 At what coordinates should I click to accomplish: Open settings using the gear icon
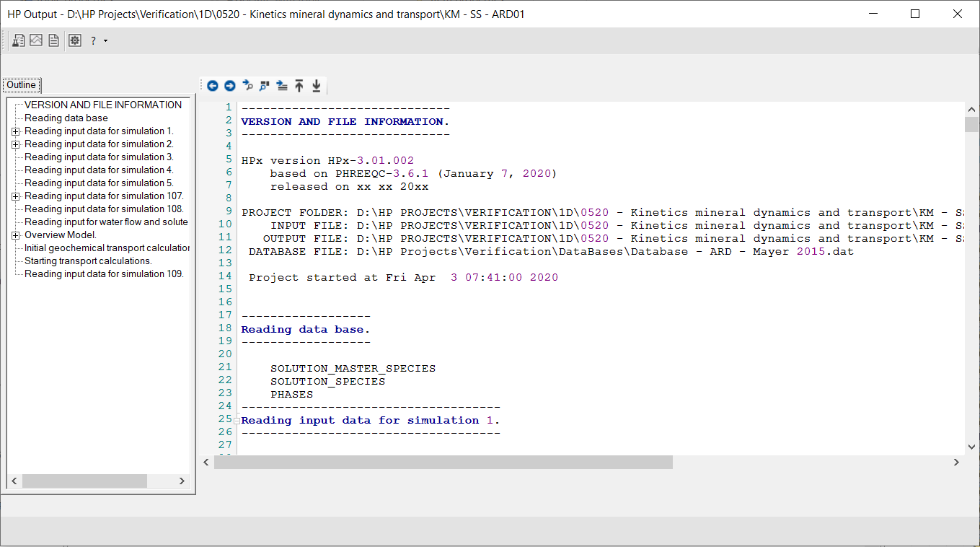pos(75,41)
